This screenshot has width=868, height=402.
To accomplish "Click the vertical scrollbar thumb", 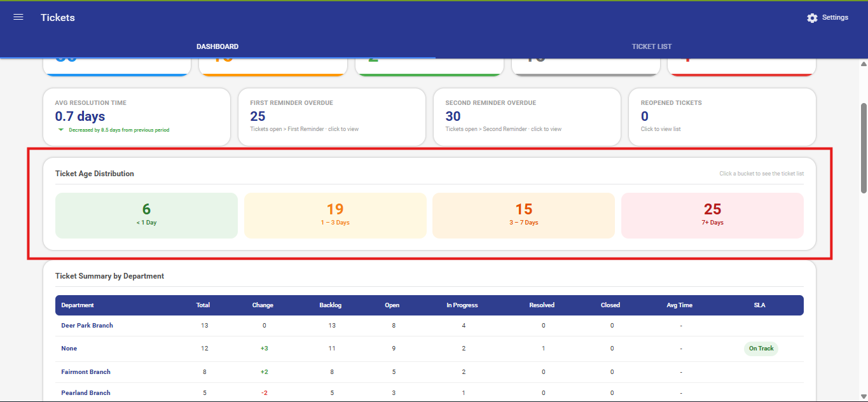I will (x=864, y=148).
